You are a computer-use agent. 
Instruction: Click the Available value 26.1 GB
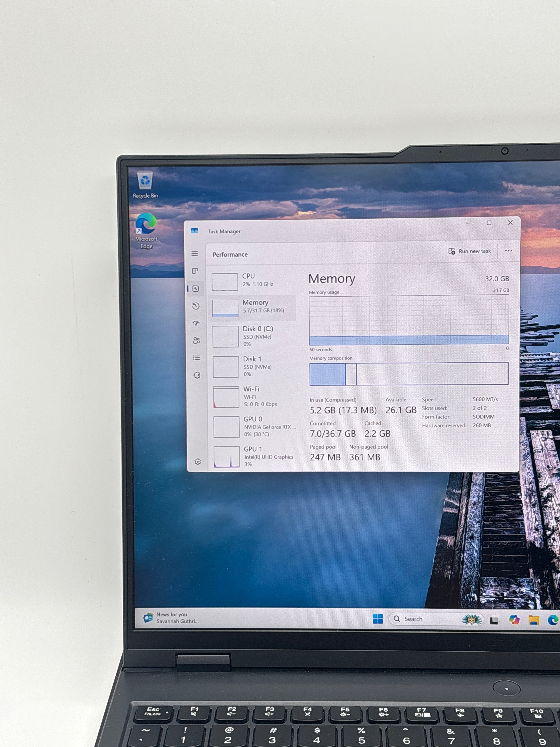click(x=401, y=410)
